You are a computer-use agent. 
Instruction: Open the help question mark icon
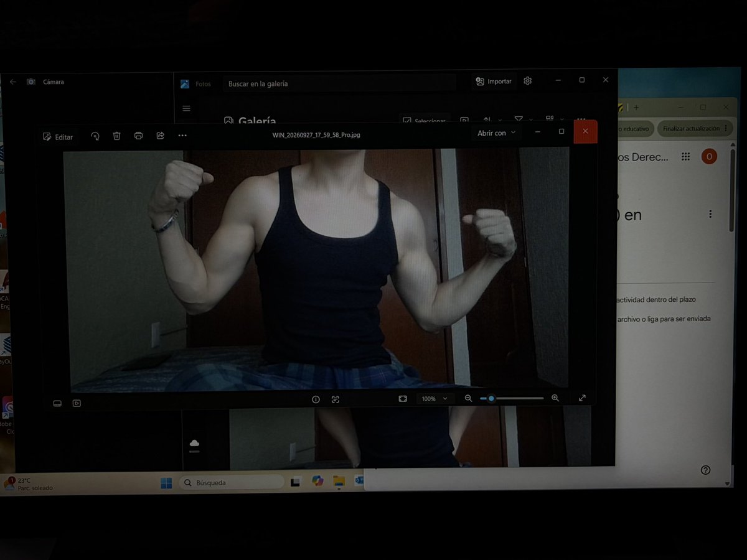[x=705, y=470]
